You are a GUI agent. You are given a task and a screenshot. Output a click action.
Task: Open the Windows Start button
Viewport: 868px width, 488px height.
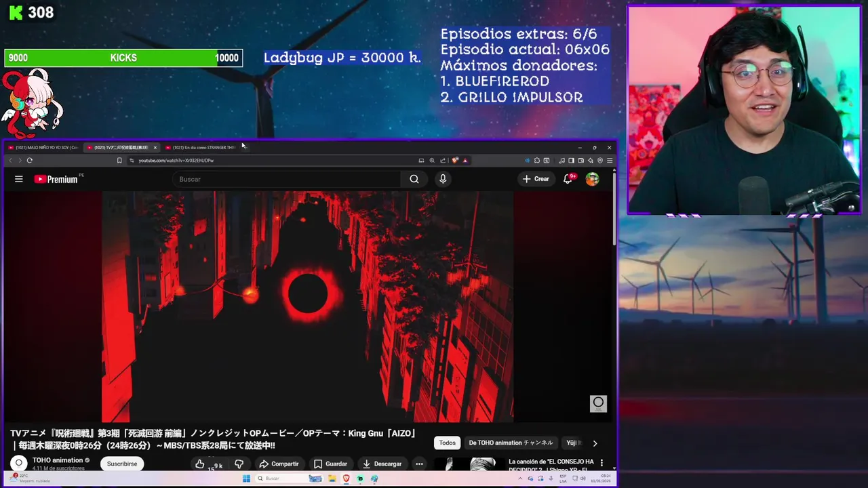click(246, 479)
